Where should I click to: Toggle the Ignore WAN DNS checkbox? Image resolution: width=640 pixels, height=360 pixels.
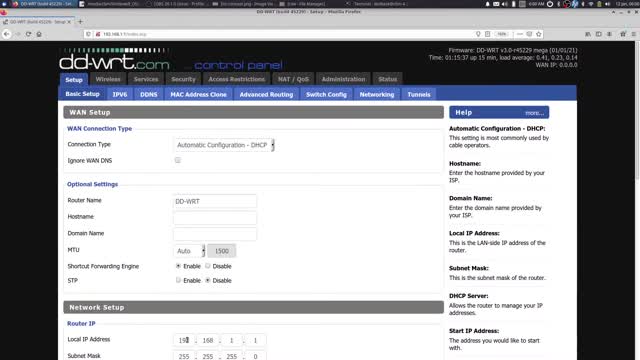pyautogui.click(x=178, y=160)
